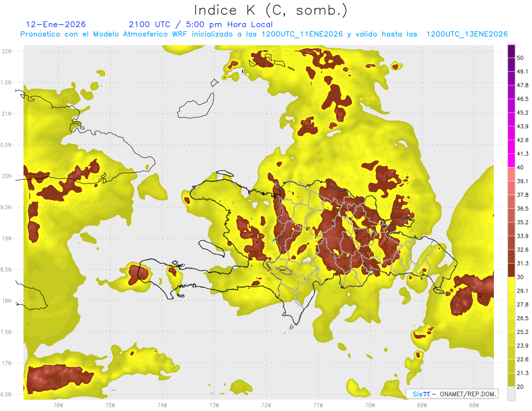
Task: Click the colorbar value "40"
Action: pos(521,168)
